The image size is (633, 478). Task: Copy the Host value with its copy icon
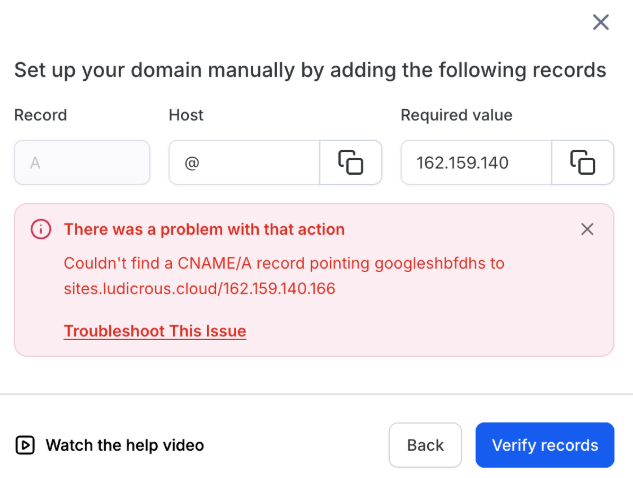(x=350, y=162)
